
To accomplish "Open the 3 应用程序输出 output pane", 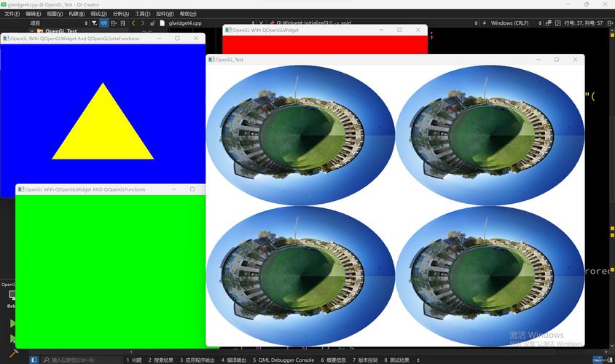I will coord(197,360).
